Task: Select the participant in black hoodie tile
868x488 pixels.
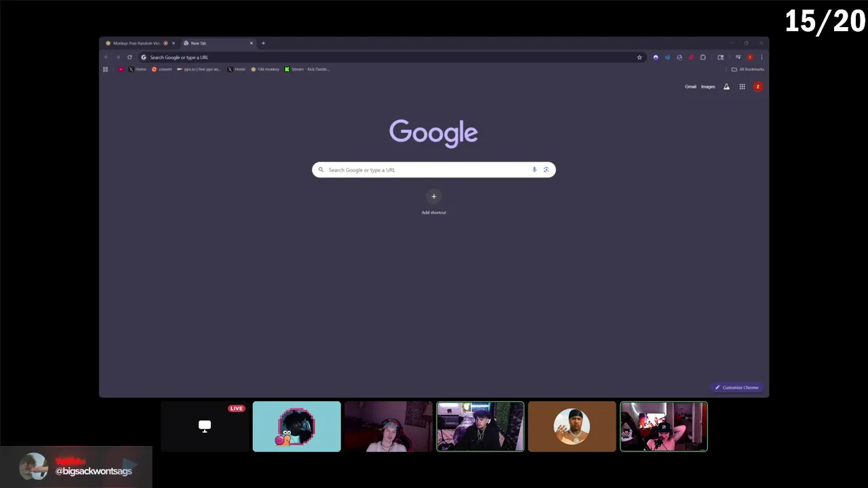Action: click(480, 426)
